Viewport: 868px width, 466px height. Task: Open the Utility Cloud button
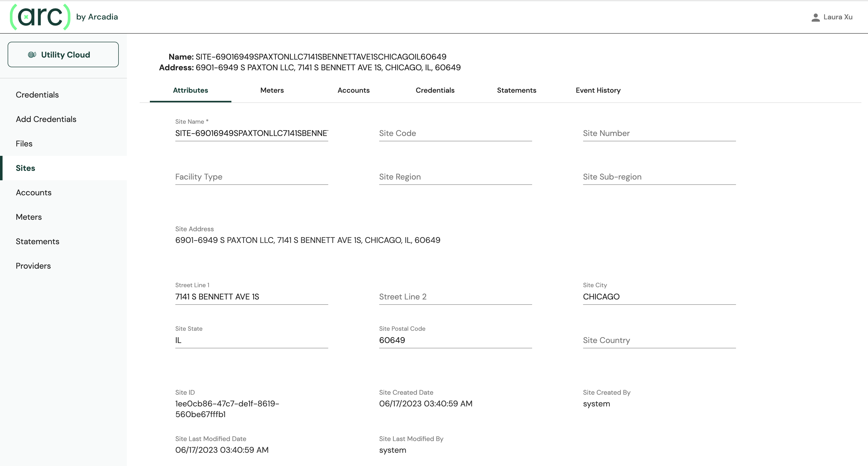click(63, 54)
